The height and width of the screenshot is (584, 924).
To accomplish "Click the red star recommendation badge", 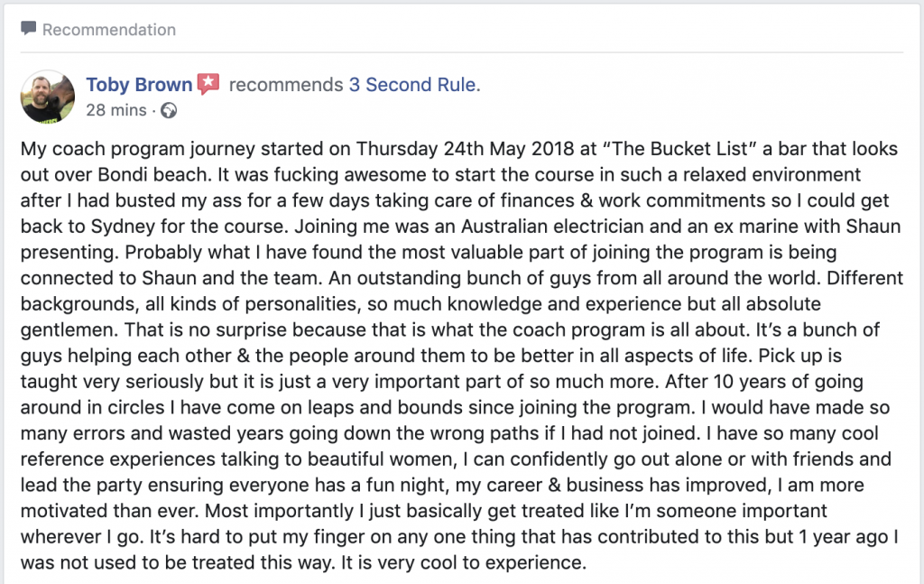I will [x=208, y=84].
